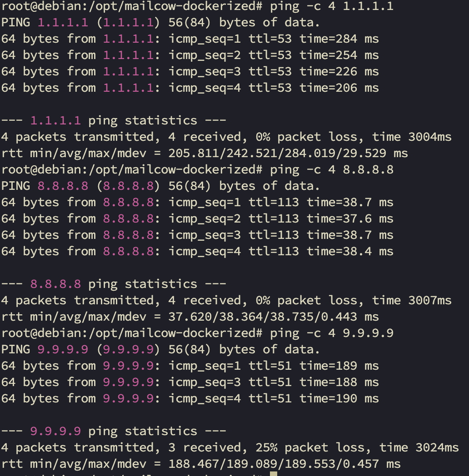Click the pink IP in '9.9.9.9 ping statistics' header
Viewport: 469px width, 476px height.
[x=55, y=431]
